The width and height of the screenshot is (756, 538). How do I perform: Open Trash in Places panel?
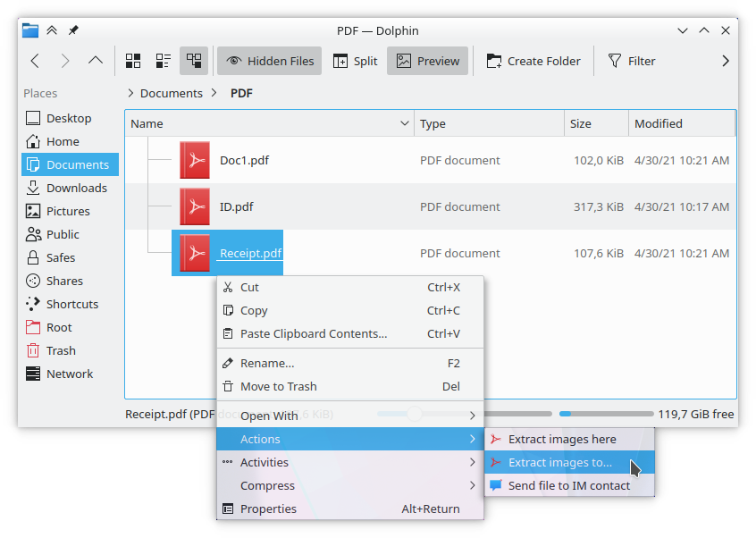70,350
